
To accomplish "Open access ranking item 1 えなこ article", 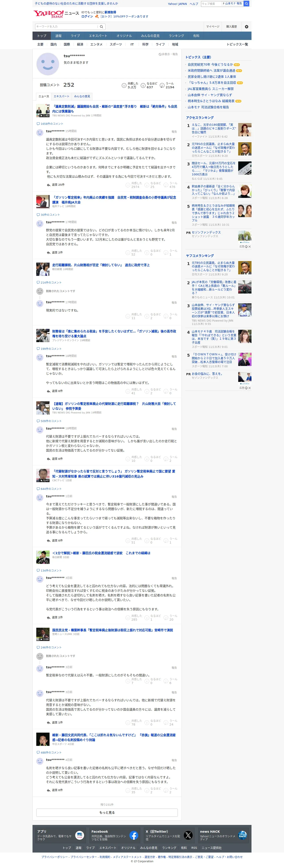I will coord(214,128).
